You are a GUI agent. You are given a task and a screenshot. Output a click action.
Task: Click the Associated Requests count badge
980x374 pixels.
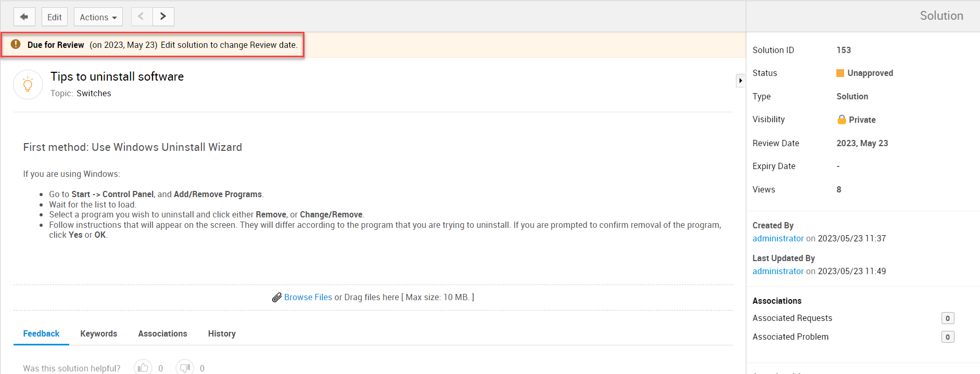click(947, 318)
